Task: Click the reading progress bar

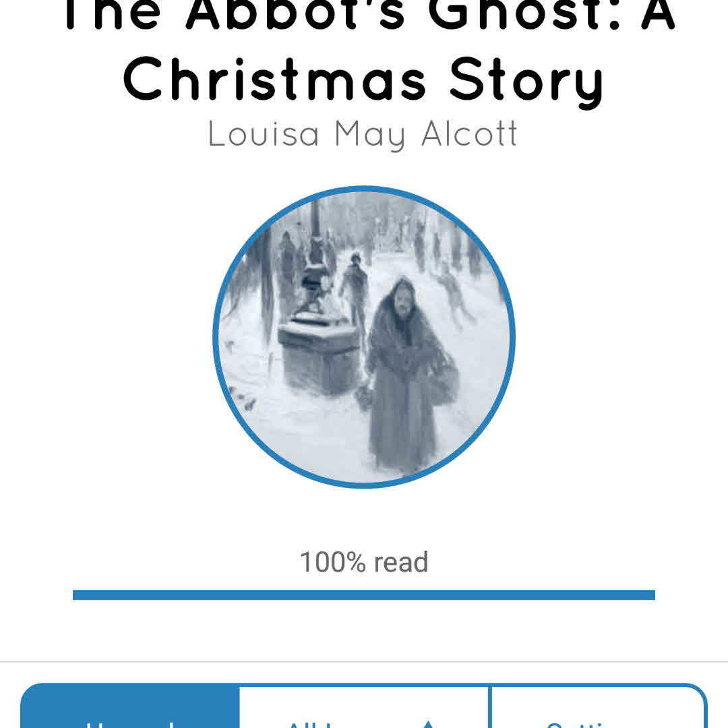Action: point(364,595)
